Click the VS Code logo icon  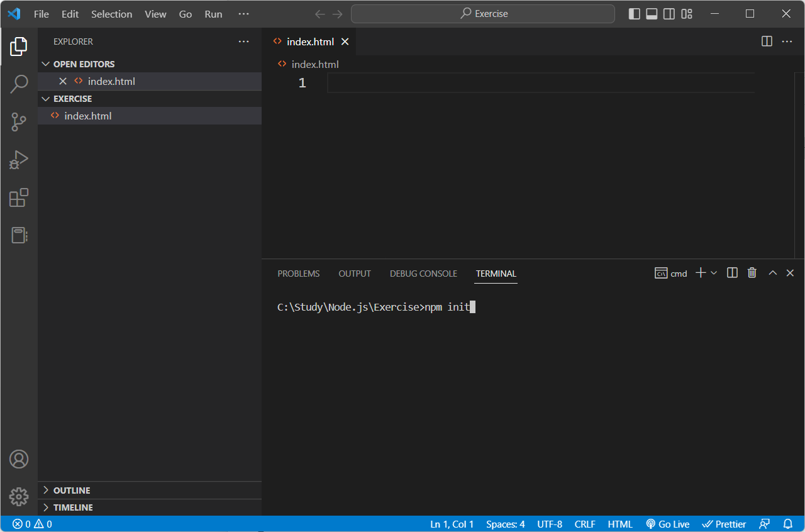[x=14, y=14]
